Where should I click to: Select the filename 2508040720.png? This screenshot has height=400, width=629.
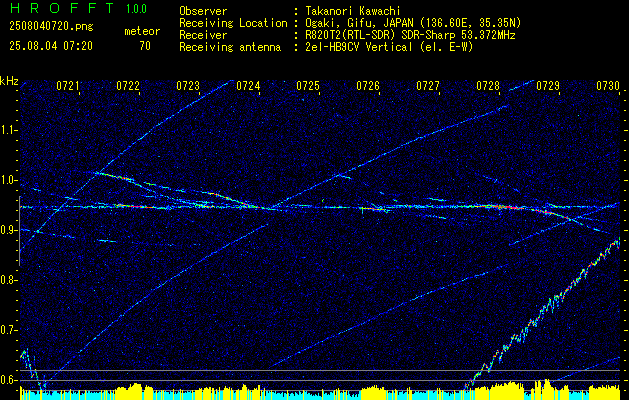click(x=51, y=26)
